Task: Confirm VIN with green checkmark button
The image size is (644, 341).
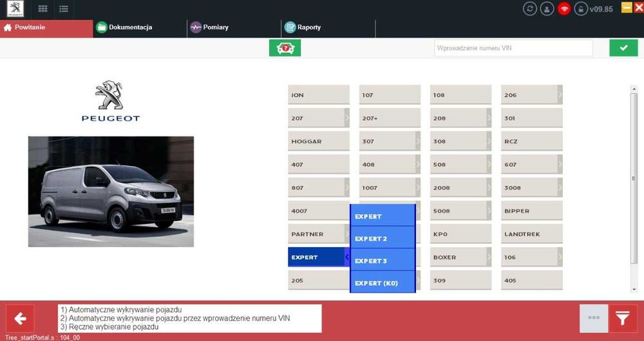Action: coord(623,48)
